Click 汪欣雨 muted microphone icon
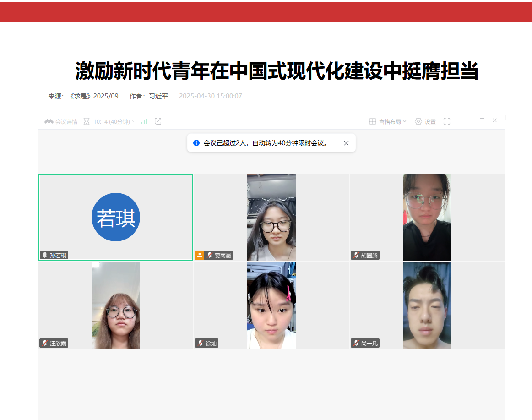The height and width of the screenshot is (420, 532). pyautogui.click(x=45, y=343)
